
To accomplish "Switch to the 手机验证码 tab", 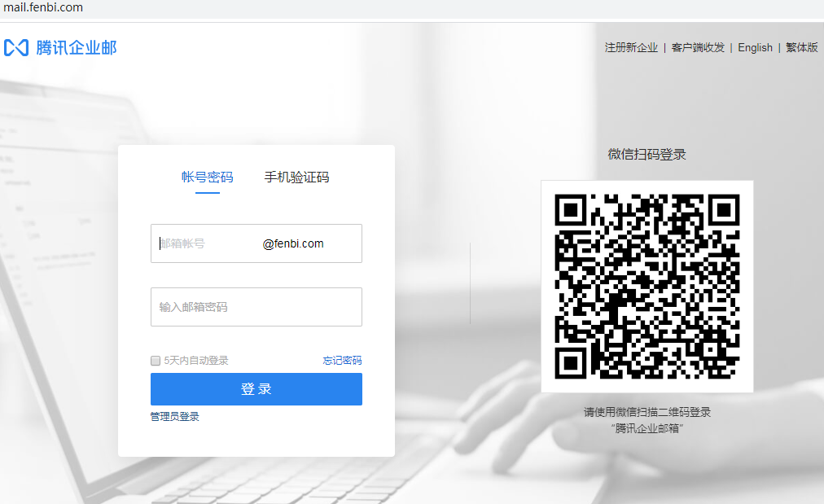I will pos(296,177).
